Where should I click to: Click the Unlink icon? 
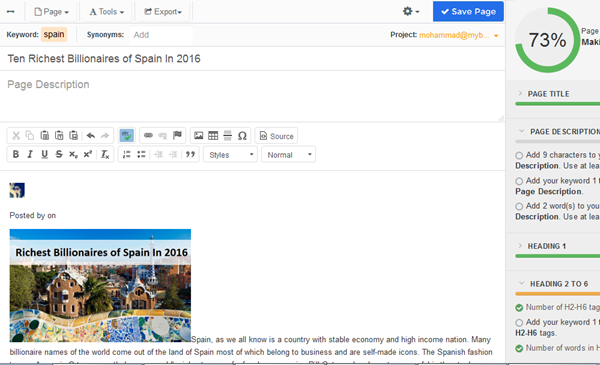(163, 135)
